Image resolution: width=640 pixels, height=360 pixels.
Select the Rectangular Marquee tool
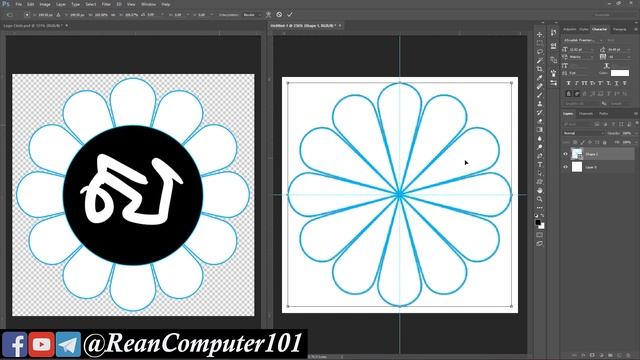[540, 43]
